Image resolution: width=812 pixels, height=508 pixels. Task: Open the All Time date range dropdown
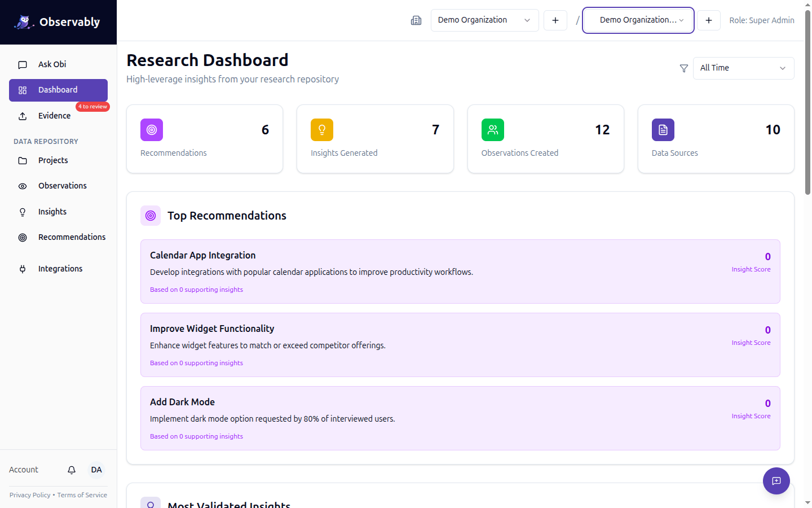click(743, 68)
